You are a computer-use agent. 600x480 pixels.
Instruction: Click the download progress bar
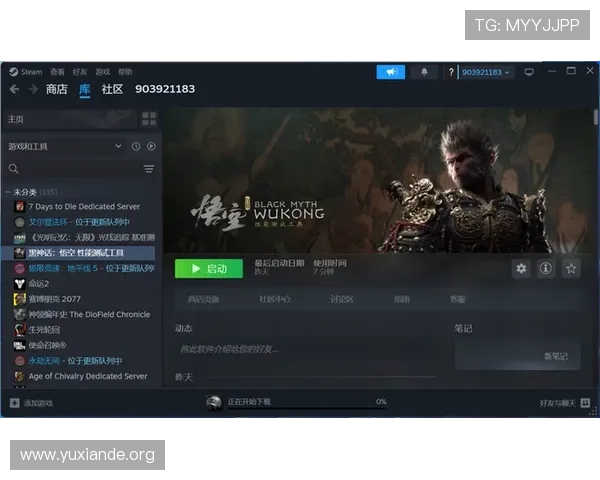tap(306, 407)
